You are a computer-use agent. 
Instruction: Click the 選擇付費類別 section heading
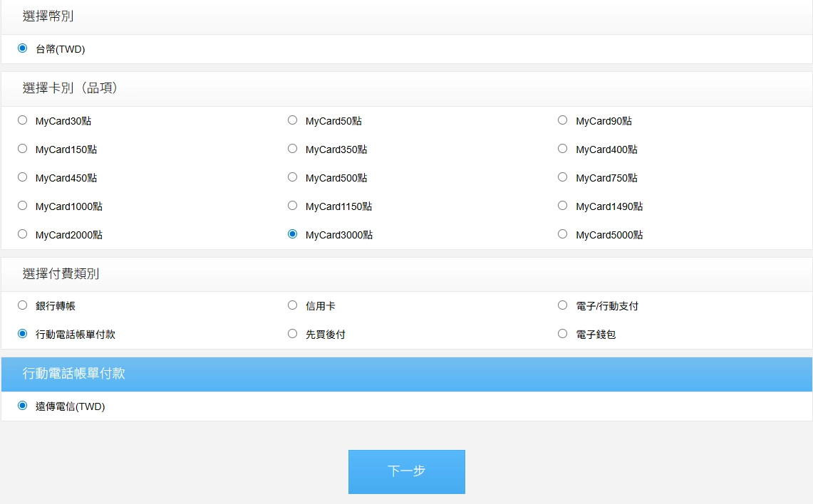tap(61, 273)
